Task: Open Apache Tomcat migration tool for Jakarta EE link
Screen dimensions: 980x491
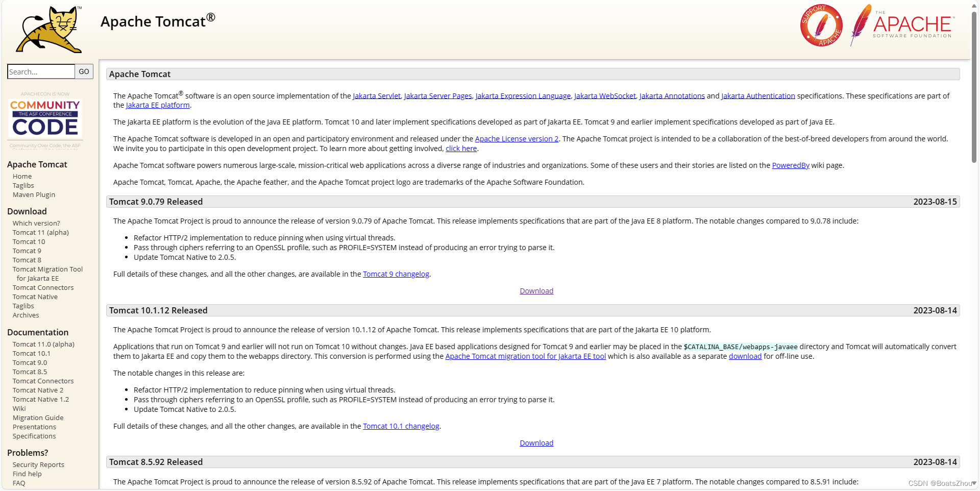Action: coord(526,356)
